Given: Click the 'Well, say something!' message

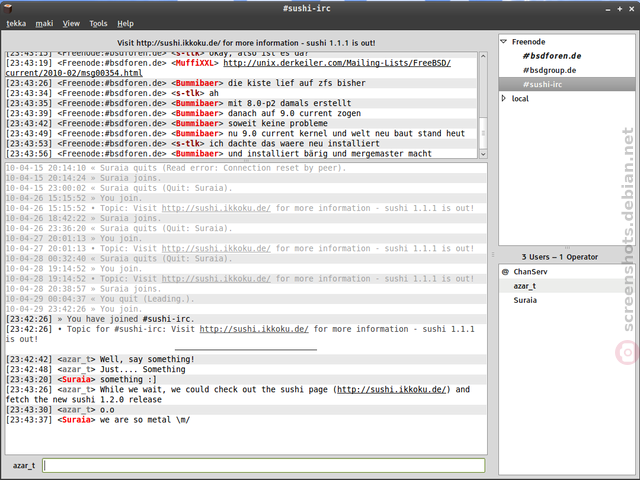Looking at the screenshot, I should (147, 359).
